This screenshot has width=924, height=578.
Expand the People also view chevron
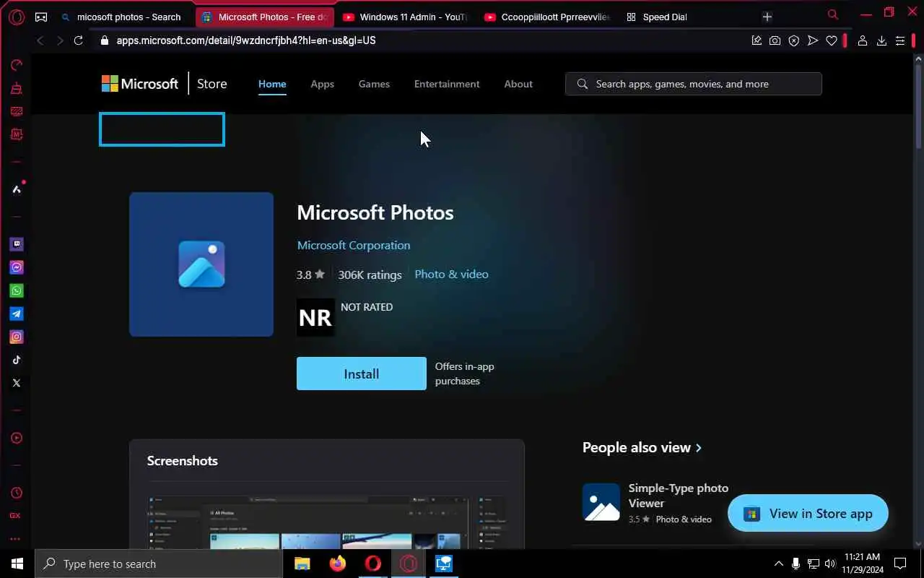point(698,448)
